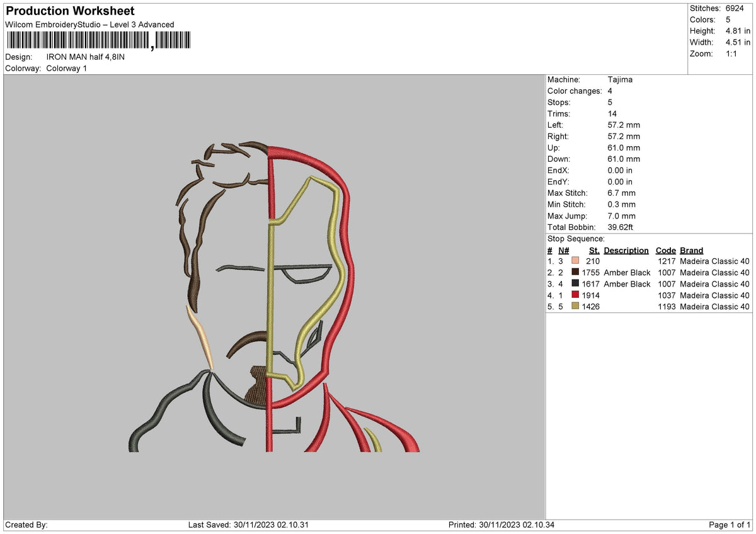Viewport: 756px width, 534px height.
Task: Click the Machine value 'Tajima'
Action: (x=620, y=80)
